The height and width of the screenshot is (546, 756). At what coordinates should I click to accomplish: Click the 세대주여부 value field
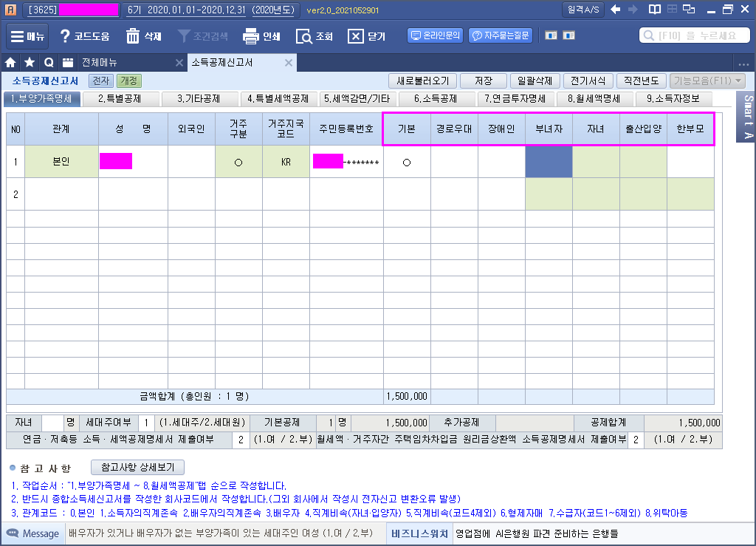[x=146, y=423]
